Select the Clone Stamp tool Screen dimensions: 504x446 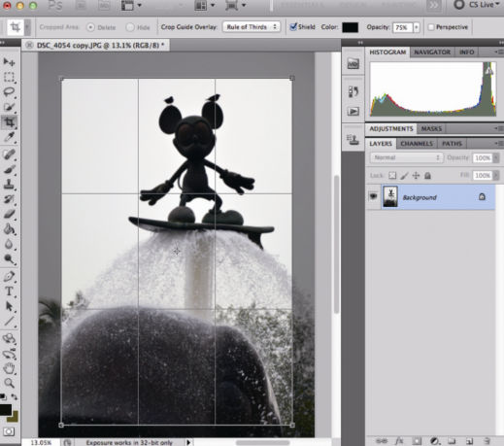tap(9, 184)
